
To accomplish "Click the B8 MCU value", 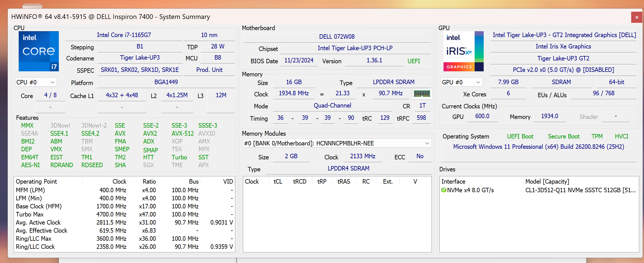I will [x=218, y=58].
